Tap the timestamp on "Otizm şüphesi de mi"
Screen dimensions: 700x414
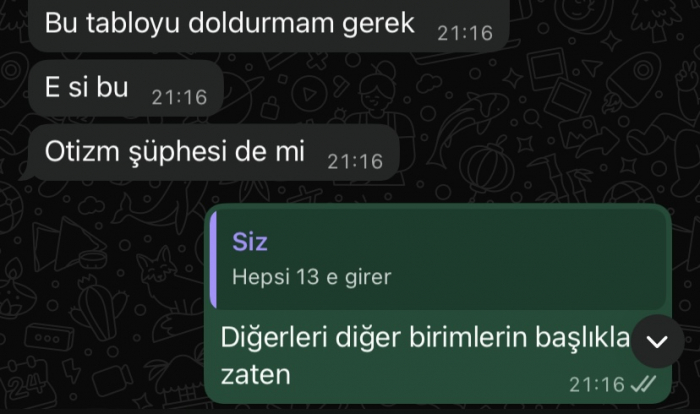(x=355, y=162)
